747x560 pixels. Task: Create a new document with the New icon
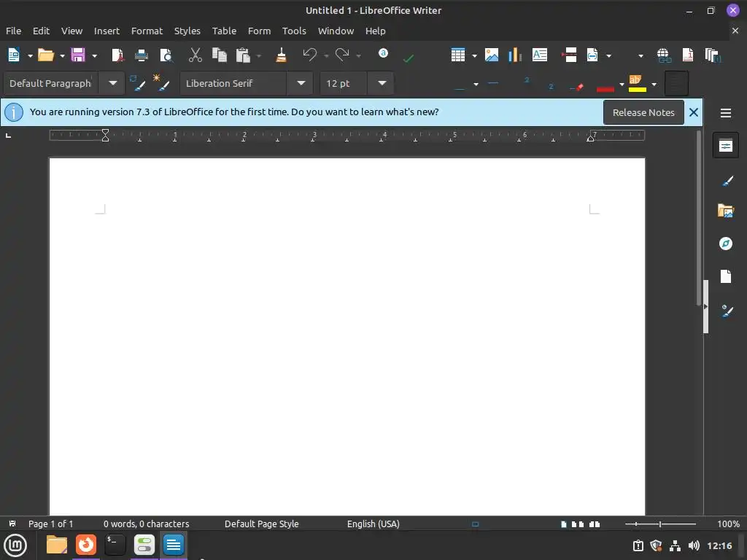click(x=14, y=55)
